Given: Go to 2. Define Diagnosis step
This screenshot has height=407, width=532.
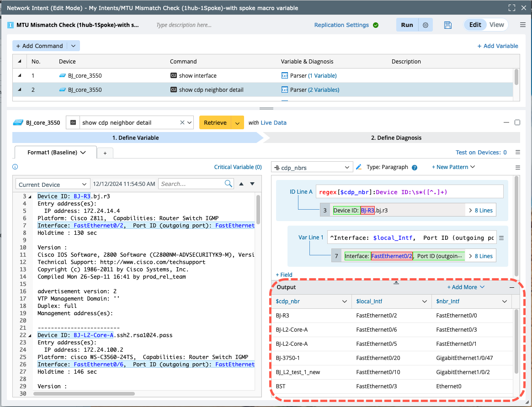Looking at the screenshot, I should pos(396,138).
